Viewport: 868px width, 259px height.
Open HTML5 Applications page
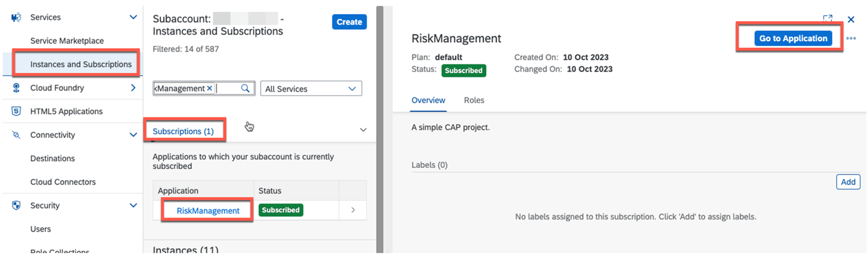point(66,111)
